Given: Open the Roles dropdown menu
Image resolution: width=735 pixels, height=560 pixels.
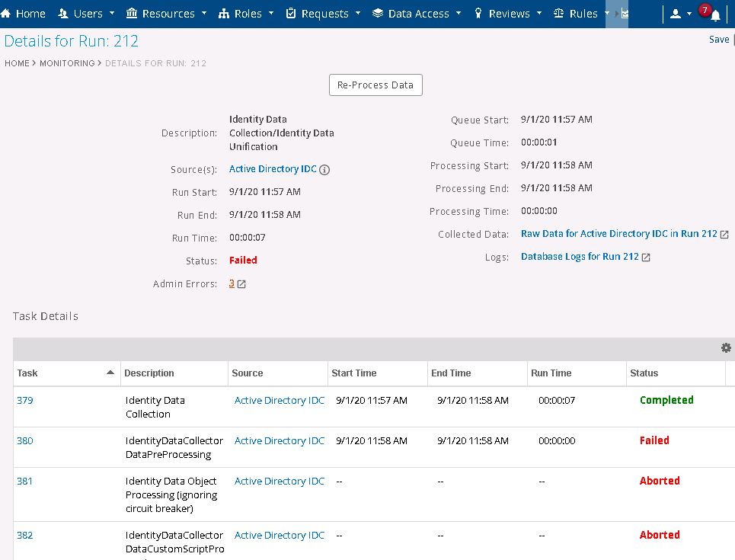Looking at the screenshot, I should pyautogui.click(x=246, y=14).
